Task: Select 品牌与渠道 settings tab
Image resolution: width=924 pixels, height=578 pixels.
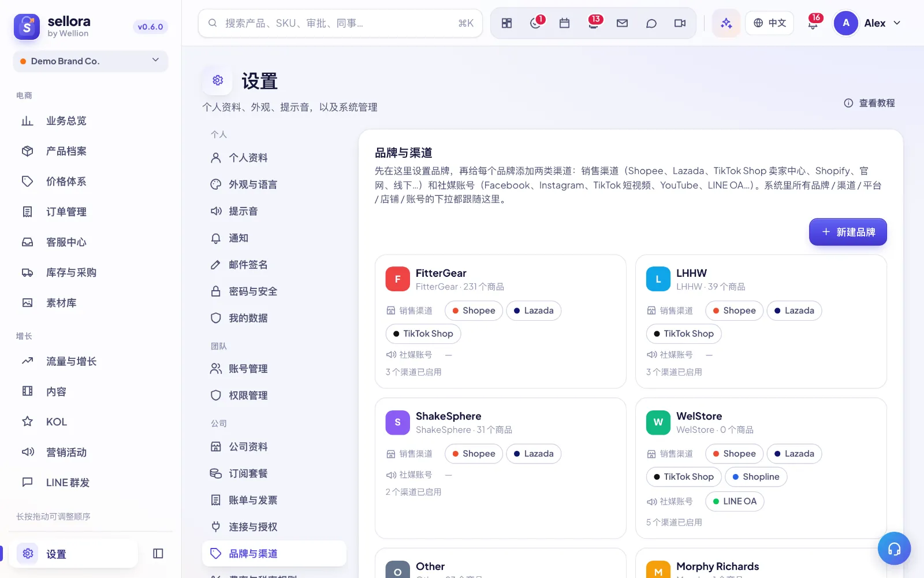Action: 274,554
